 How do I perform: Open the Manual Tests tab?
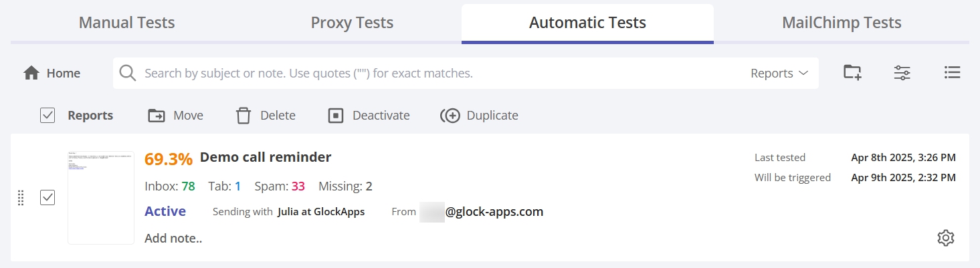click(x=126, y=23)
